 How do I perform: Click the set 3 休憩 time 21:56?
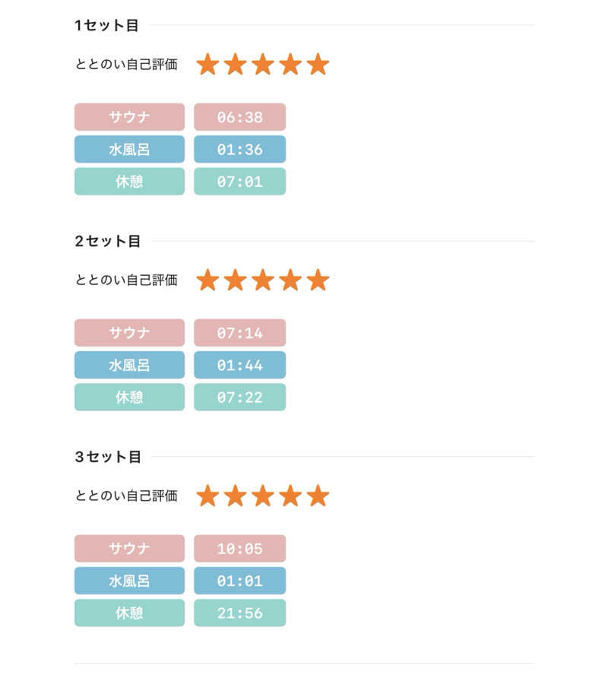point(239,613)
